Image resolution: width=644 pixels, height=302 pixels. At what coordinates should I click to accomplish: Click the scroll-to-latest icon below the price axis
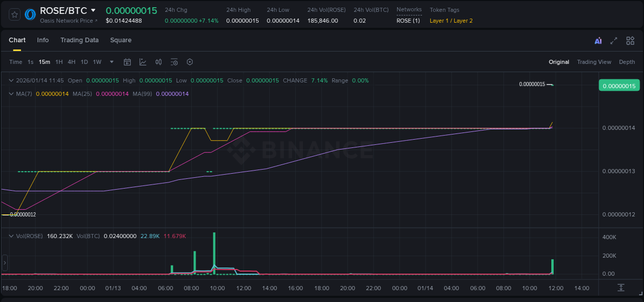[621, 288]
